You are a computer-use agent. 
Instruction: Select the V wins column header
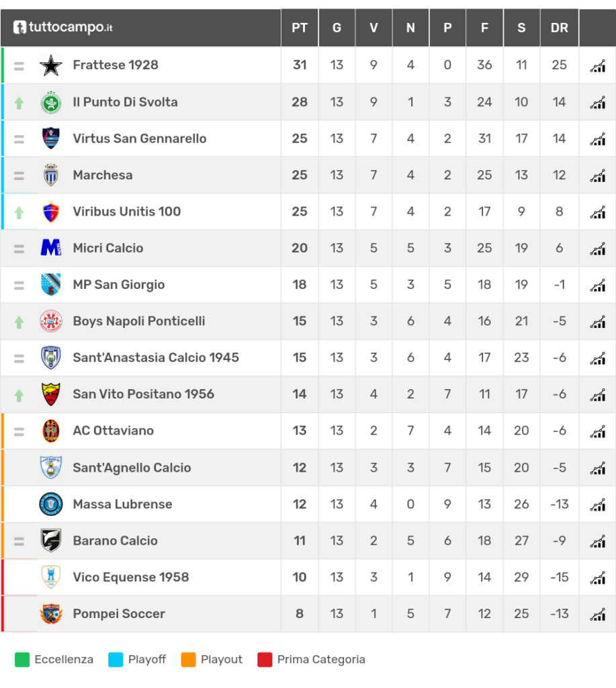click(373, 28)
